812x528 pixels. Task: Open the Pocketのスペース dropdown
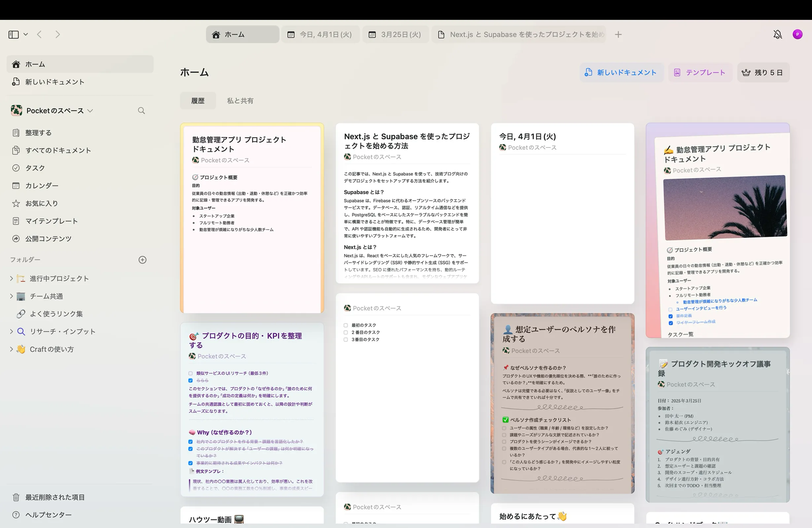pos(90,111)
